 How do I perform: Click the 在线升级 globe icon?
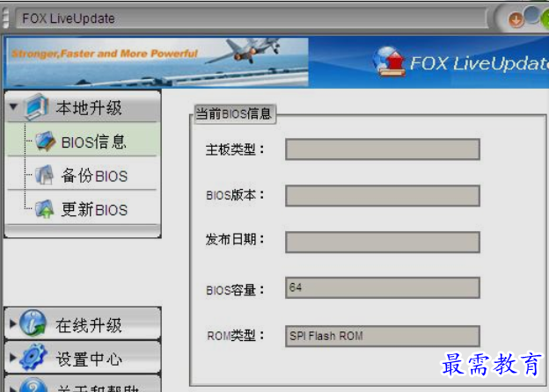click(x=33, y=323)
